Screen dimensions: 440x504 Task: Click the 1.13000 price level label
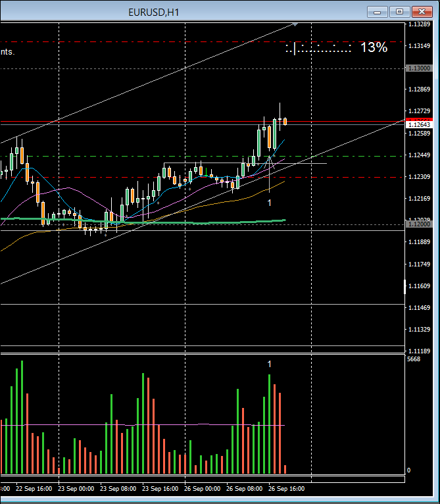coord(419,68)
